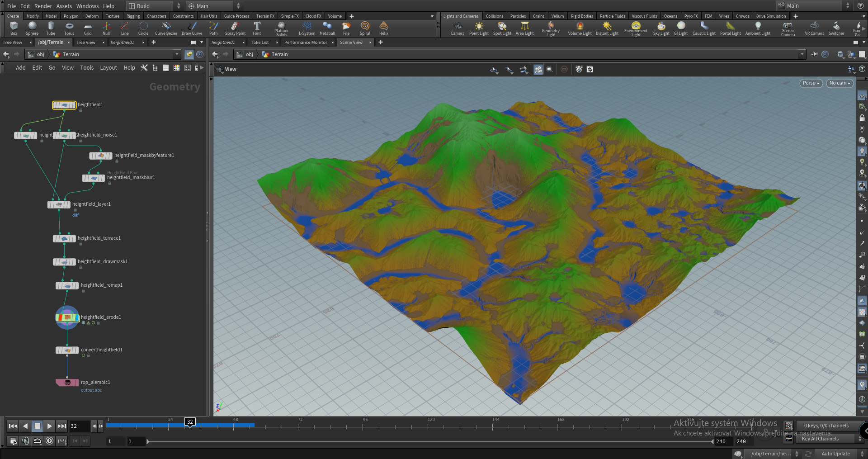Select the Torus shelf tool
Screen dimensions: 868x459
tap(69, 28)
